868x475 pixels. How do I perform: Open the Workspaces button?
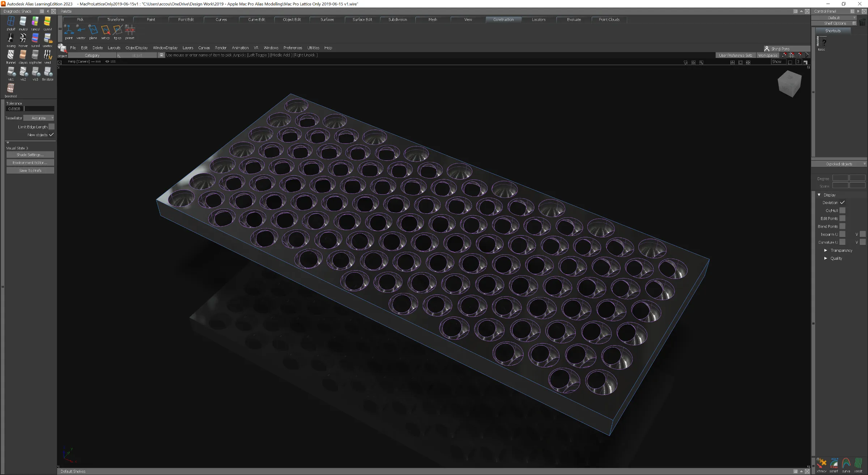tap(767, 55)
